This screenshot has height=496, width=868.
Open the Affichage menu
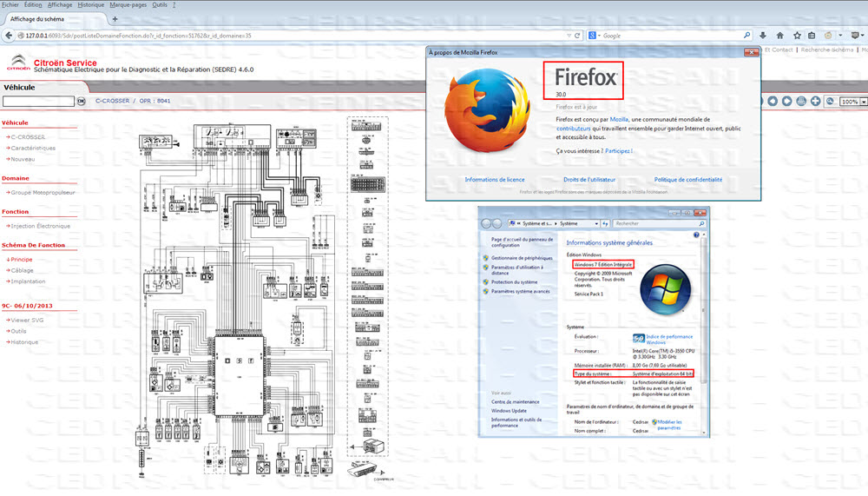point(60,4)
